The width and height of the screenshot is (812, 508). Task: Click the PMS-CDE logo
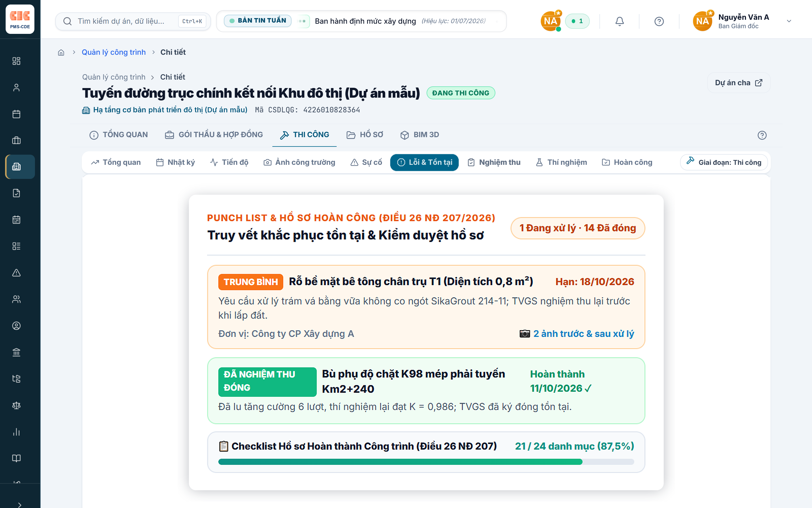tap(20, 19)
